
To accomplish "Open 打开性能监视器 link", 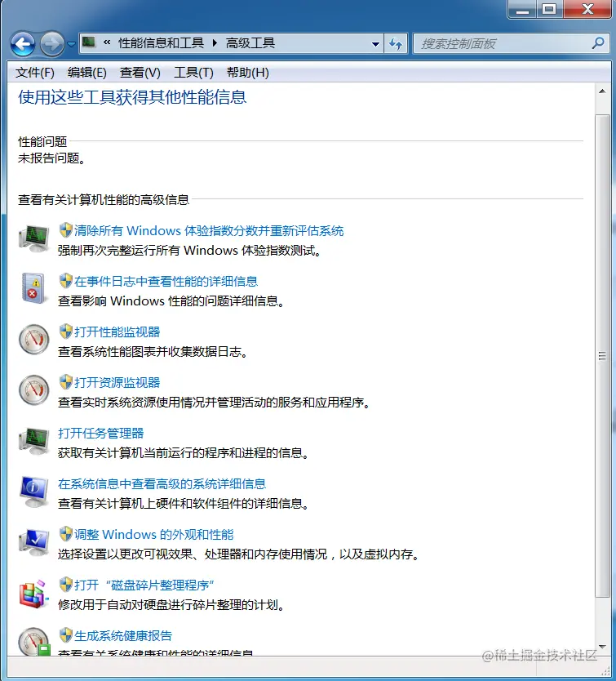I will pyautogui.click(x=117, y=332).
